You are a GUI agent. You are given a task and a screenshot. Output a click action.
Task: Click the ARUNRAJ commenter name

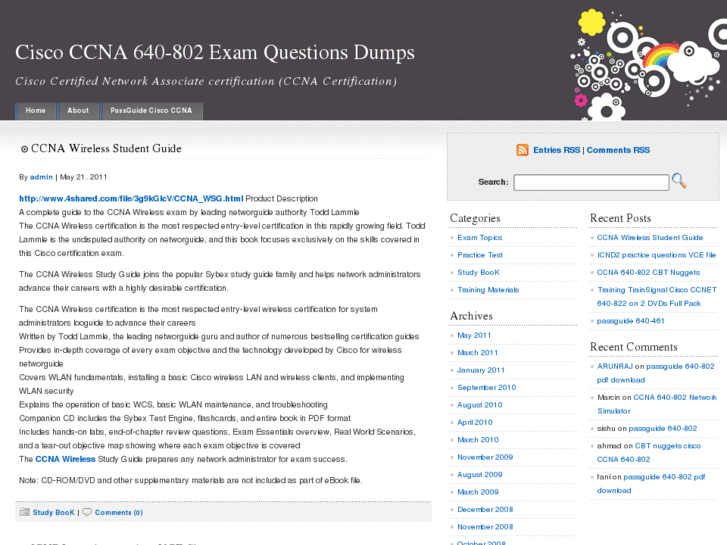[615, 366]
